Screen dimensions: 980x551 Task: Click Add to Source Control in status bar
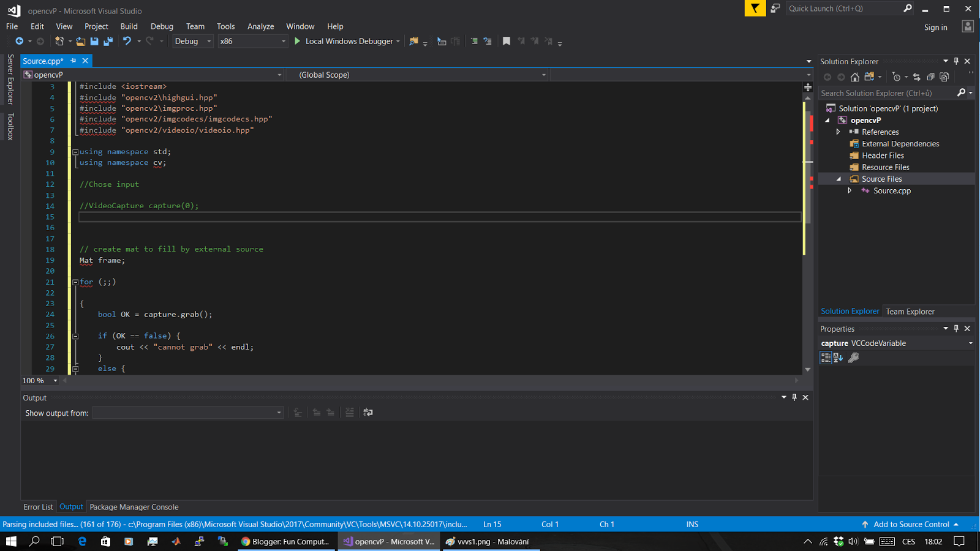point(911,524)
